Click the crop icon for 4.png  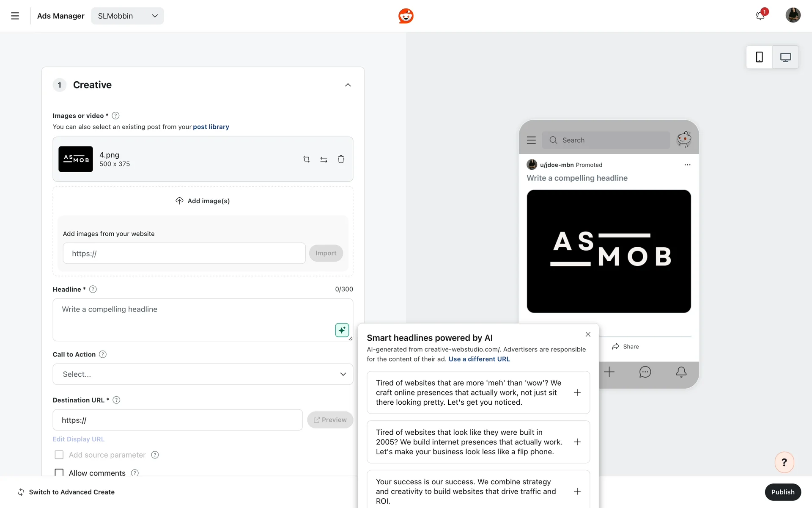[307, 159]
